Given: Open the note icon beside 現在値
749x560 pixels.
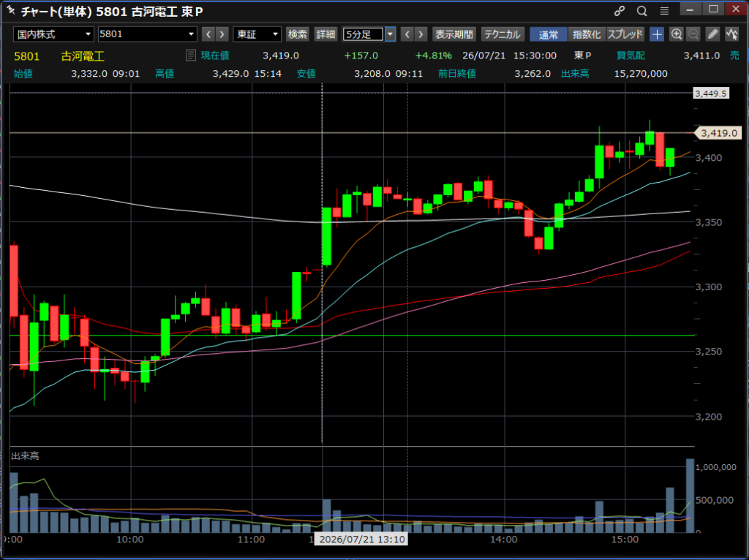Looking at the screenshot, I should (x=191, y=56).
